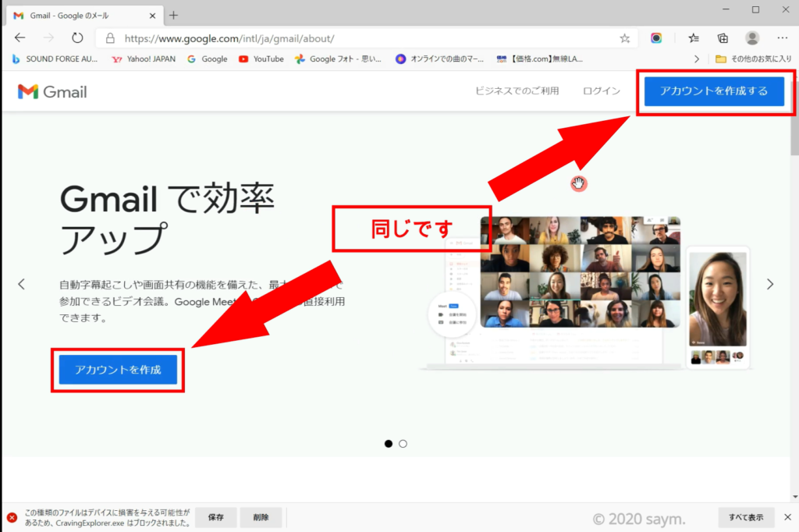This screenshot has width=799, height=532.
Task: Click 保存 on the download bar
Action: [216, 517]
